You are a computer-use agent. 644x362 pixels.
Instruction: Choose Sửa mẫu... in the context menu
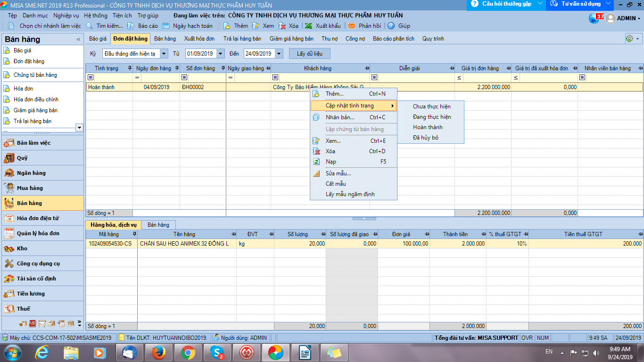[x=354, y=173]
